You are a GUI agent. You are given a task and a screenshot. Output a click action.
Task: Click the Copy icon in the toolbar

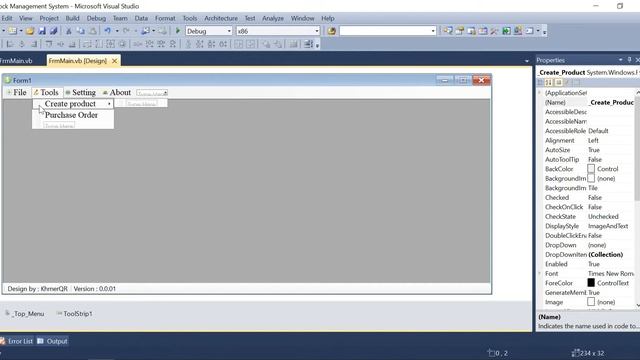click(x=81, y=31)
